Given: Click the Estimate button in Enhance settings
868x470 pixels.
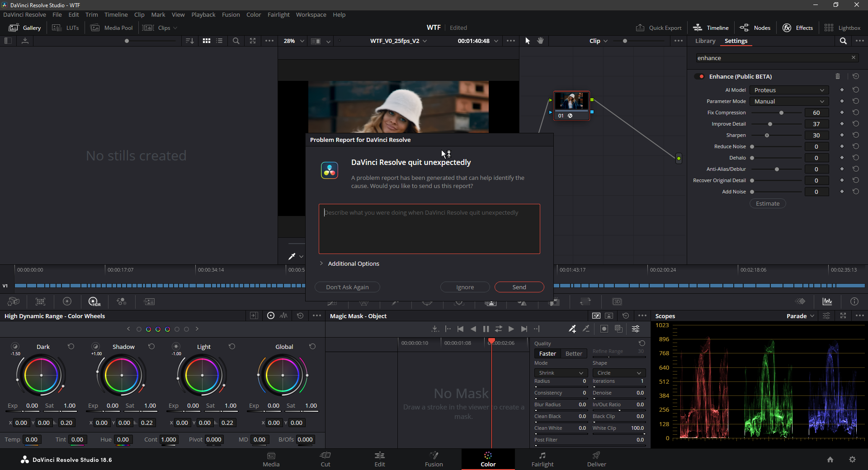Looking at the screenshot, I should 767,203.
